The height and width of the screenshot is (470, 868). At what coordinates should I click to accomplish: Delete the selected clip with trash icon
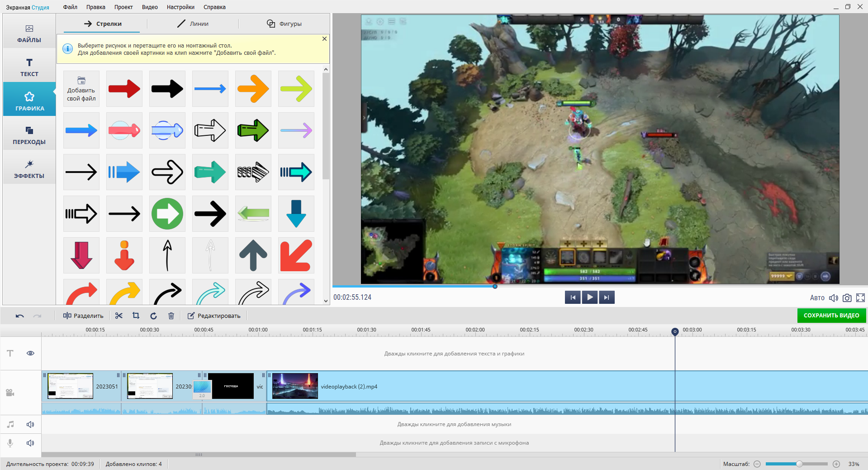tap(171, 316)
